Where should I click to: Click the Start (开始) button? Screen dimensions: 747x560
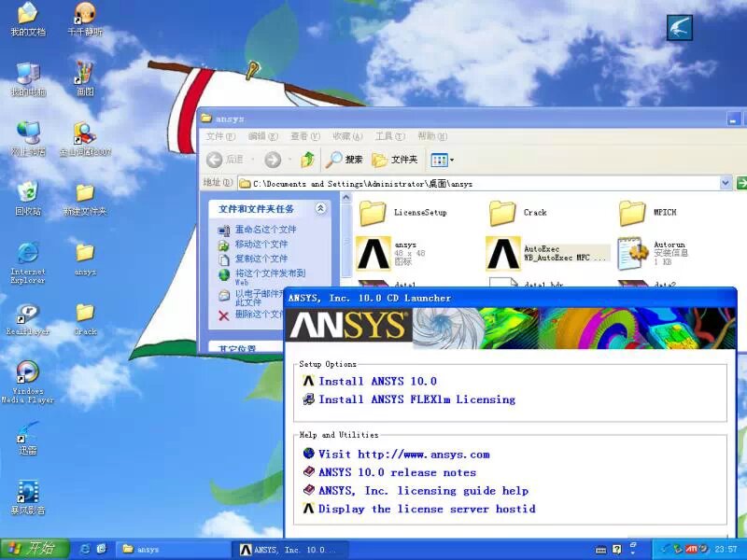(29, 549)
